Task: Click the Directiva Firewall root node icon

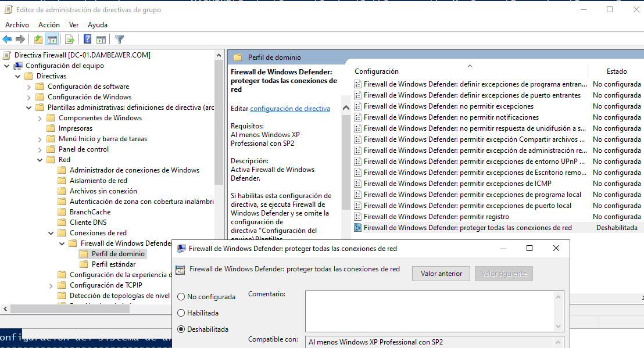Action: click(7, 55)
